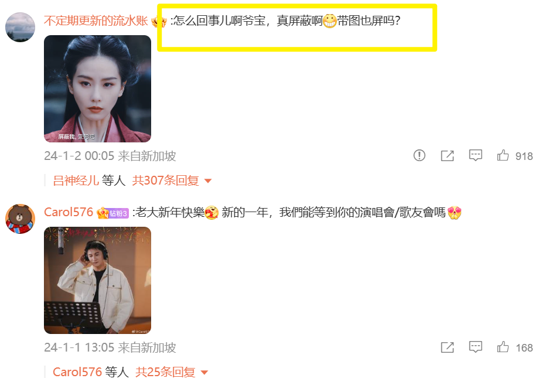The height and width of the screenshot is (392, 546).
Task: Reply to Carol576's comment via speech bubble icon
Action: 475,347
